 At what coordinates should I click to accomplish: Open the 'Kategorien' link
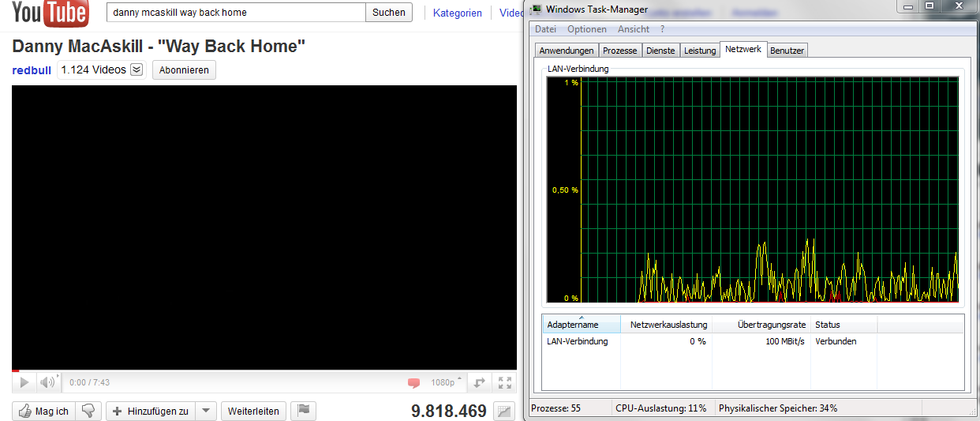coord(458,13)
